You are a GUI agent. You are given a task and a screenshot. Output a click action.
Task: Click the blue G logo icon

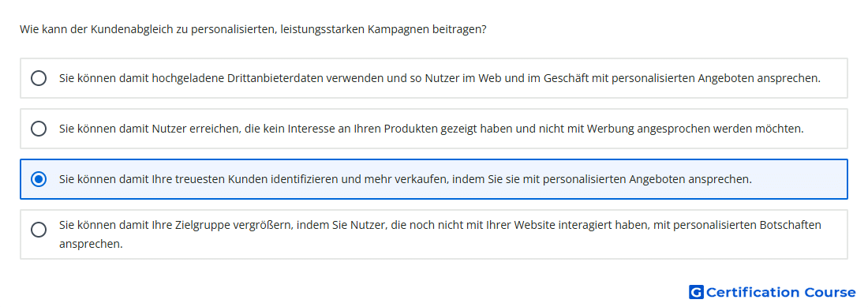click(x=696, y=292)
